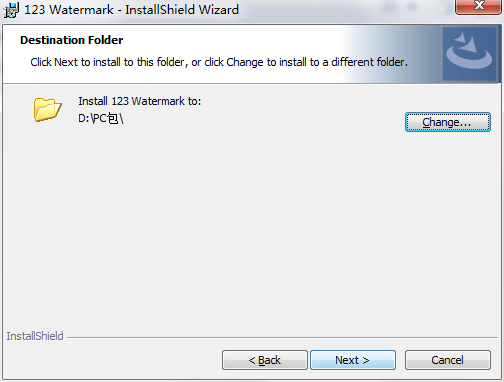Click the horizontal separator line beside InstallShield
504x382 pixels.
[x=282, y=337]
